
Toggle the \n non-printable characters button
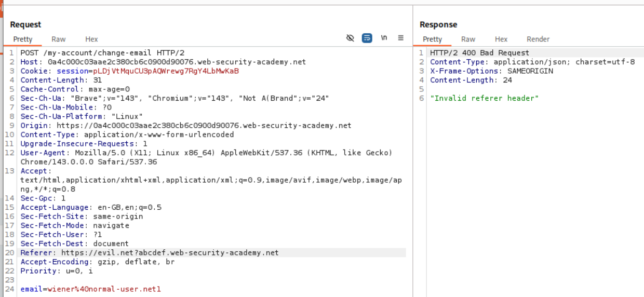tap(384, 38)
